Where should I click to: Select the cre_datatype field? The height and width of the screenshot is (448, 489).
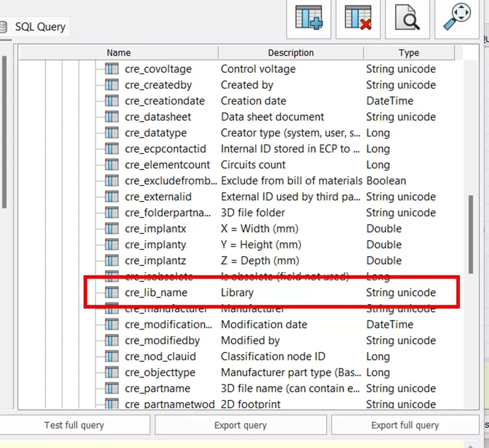tap(156, 133)
